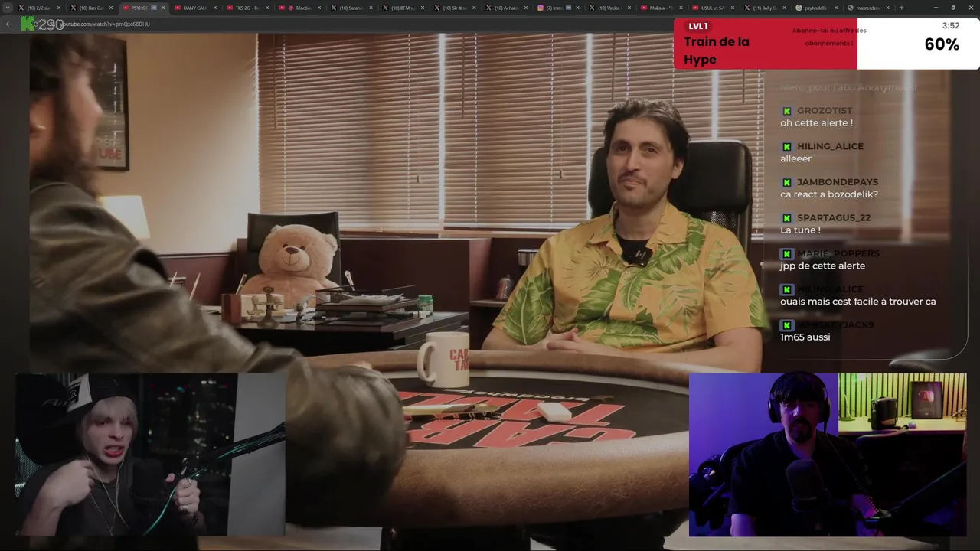Click the Kick badge beside MARIE_POPPERS
The height and width of the screenshot is (551, 980).
786,254
